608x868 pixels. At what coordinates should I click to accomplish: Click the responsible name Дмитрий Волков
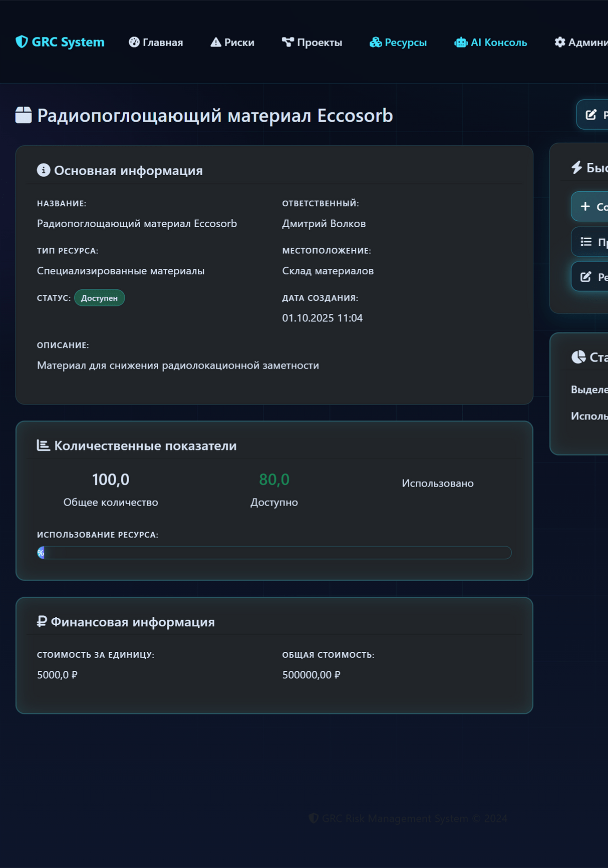[324, 224]
